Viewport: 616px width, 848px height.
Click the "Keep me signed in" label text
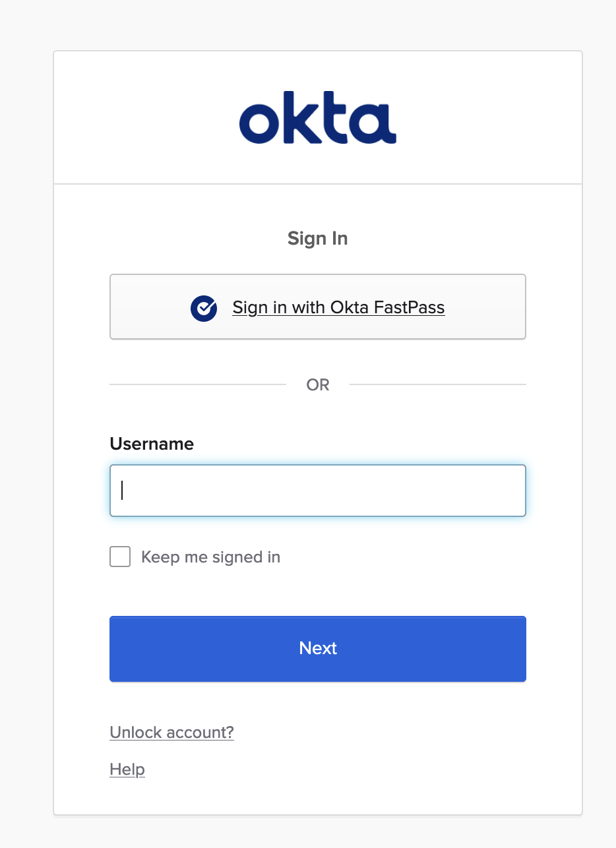click(x=210, y=557)
